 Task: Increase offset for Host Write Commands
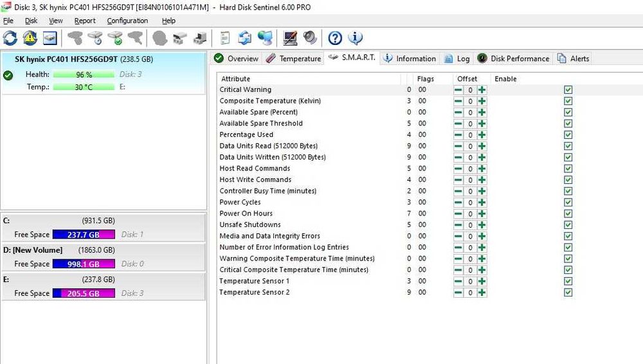point(482,180)
